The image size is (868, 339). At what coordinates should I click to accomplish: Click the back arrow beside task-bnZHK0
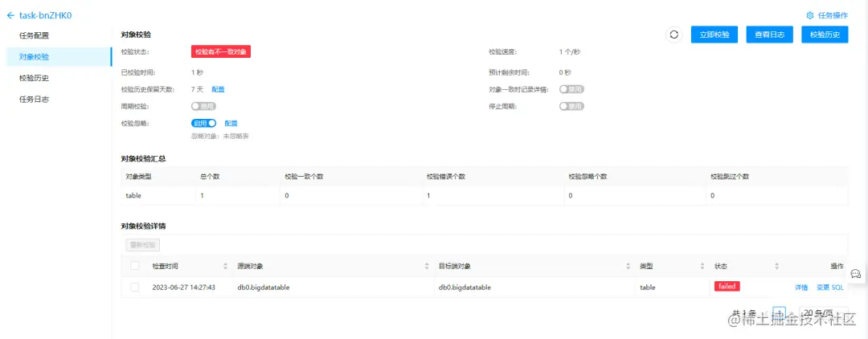(x=10, y=15)
